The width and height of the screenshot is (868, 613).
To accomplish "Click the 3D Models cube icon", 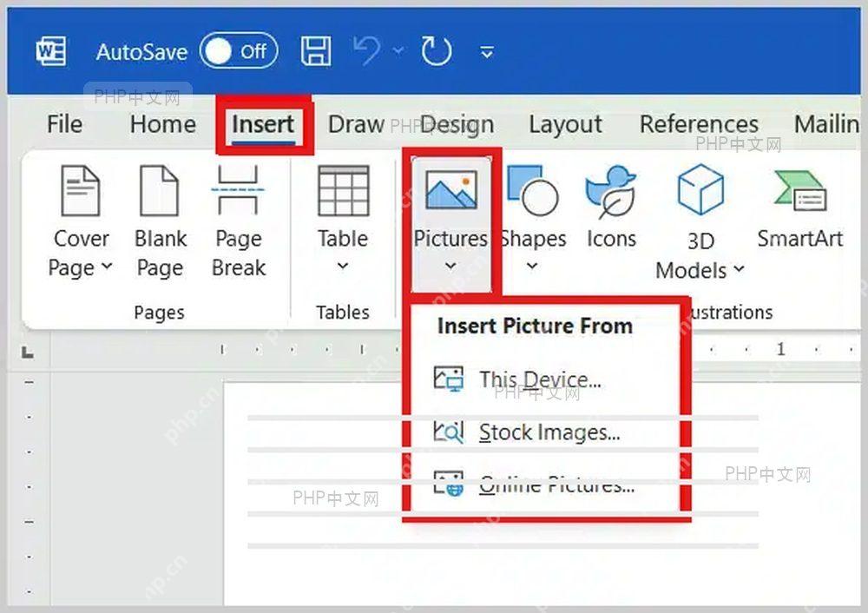I will pyautogui.click(x=700, y=189).
